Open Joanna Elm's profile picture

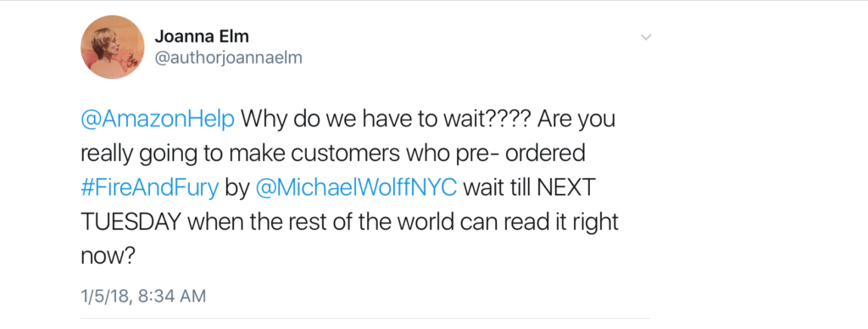coord(113,47)
